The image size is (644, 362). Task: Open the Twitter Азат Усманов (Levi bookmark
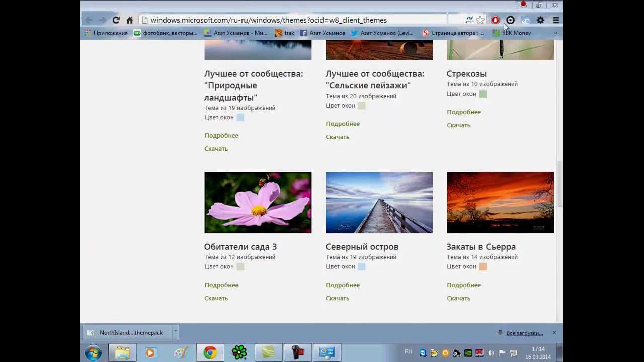pos(382,33)
